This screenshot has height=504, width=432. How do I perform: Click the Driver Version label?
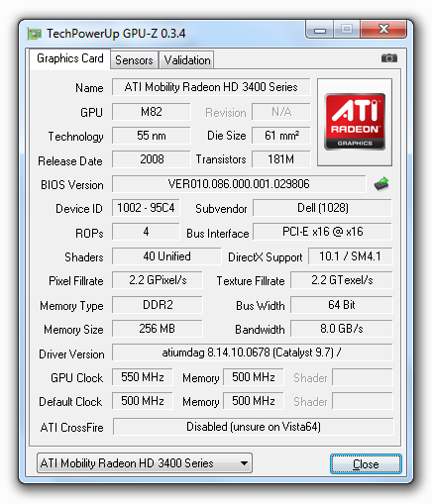click(x=71, y=354)
